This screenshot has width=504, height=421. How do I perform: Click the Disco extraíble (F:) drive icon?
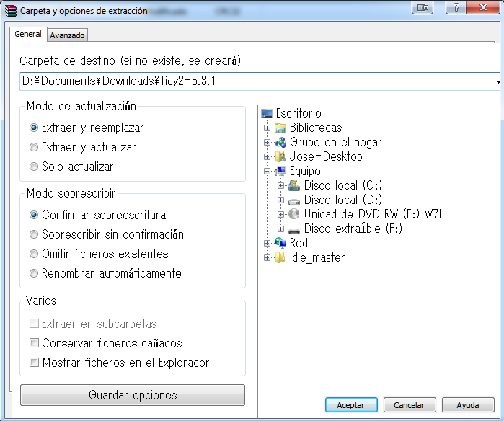[x=294, y=230]
